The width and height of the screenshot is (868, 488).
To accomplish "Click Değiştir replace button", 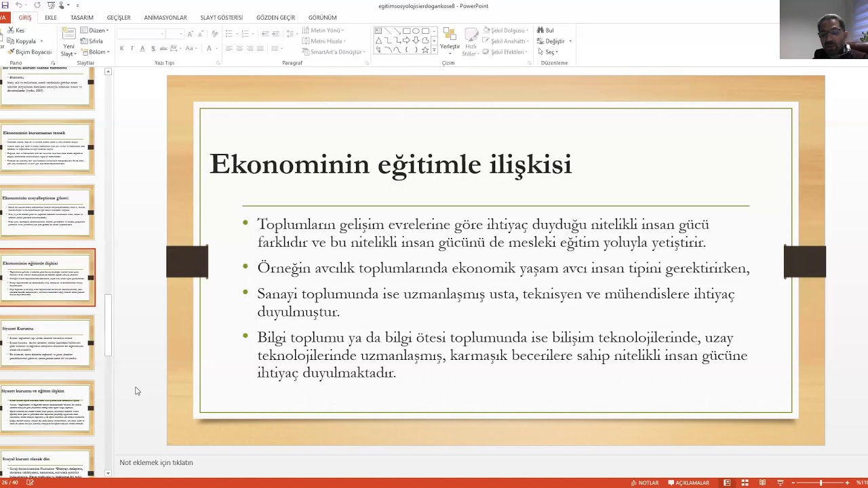I will (555, 41).
